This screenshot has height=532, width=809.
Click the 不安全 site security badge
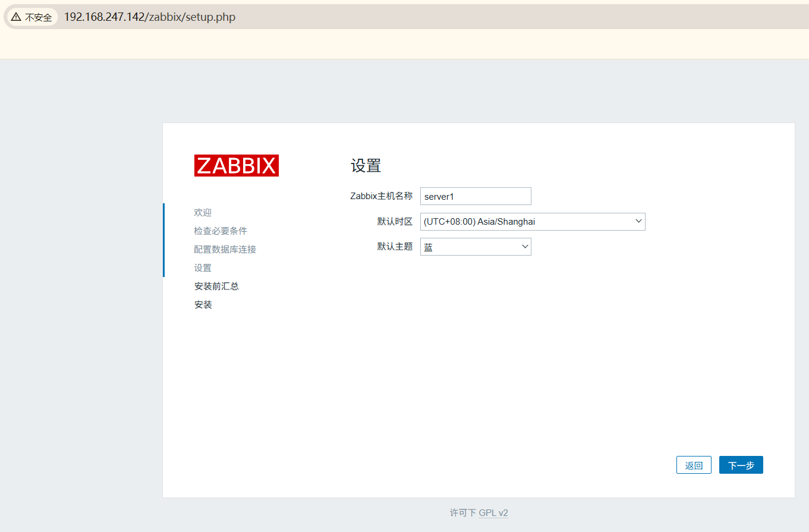pyautogui.click(x=32, y=17)
